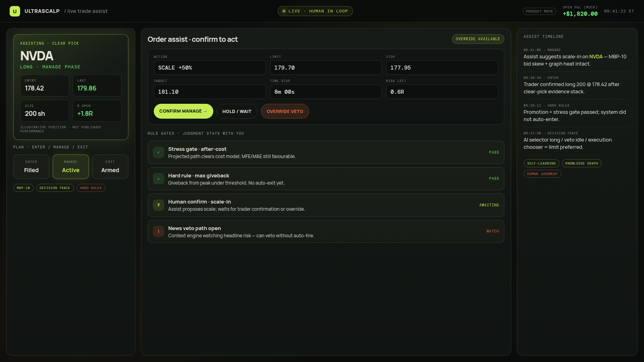Open the Human confirm scale-in row
Screen dimensions: 644x362
[x=326, y=205]
